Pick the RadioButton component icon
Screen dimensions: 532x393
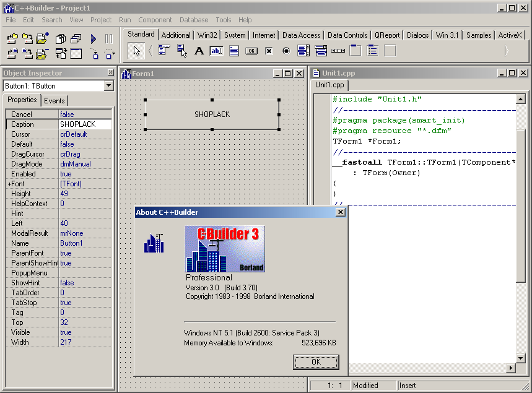tap(286, 51)
